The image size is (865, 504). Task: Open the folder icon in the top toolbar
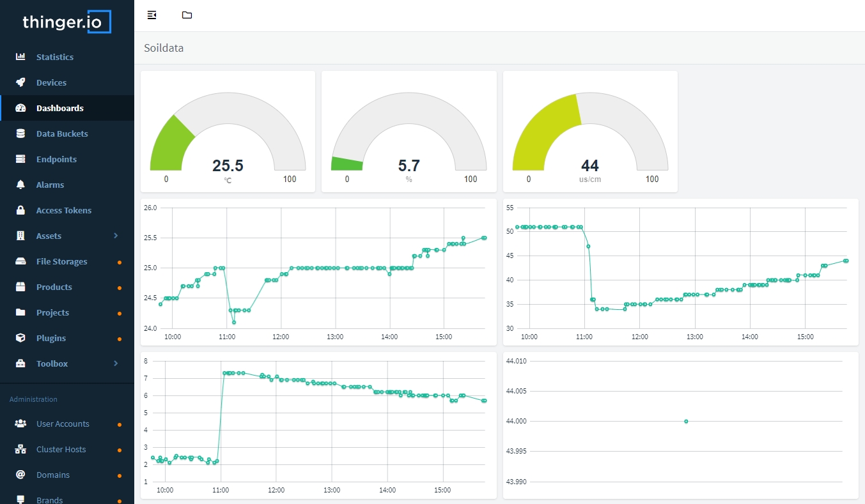[x=187, y=15]
